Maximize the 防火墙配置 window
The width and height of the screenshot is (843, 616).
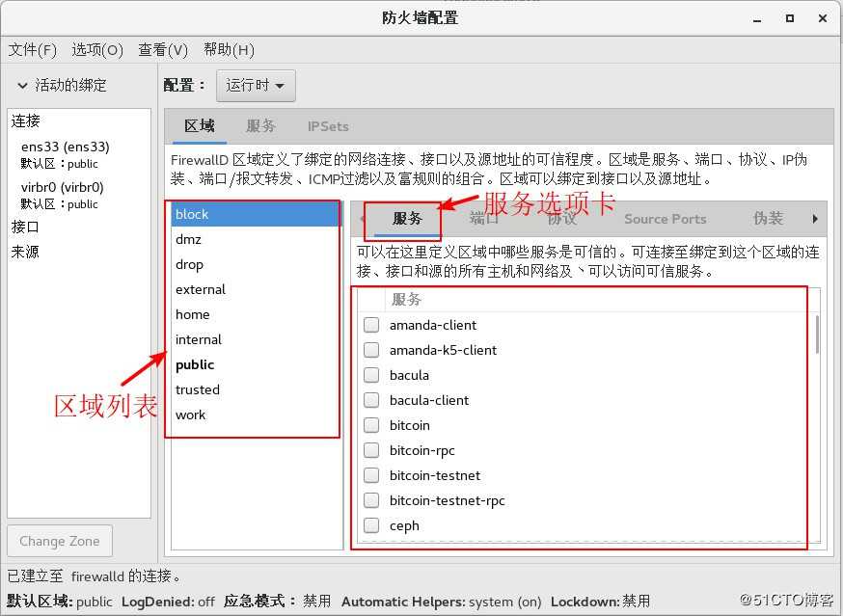pyautogui.click(x=789, y=18)
